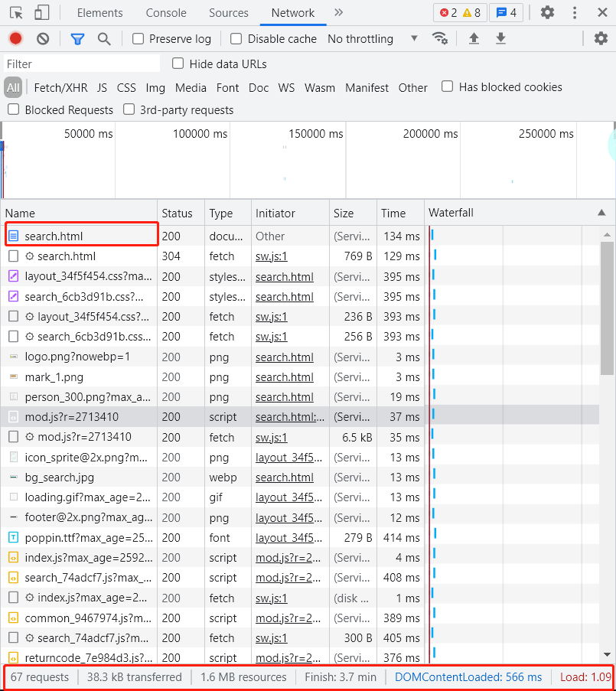Click the request list vertical scrollbar thumb

(x=607, y=308)
